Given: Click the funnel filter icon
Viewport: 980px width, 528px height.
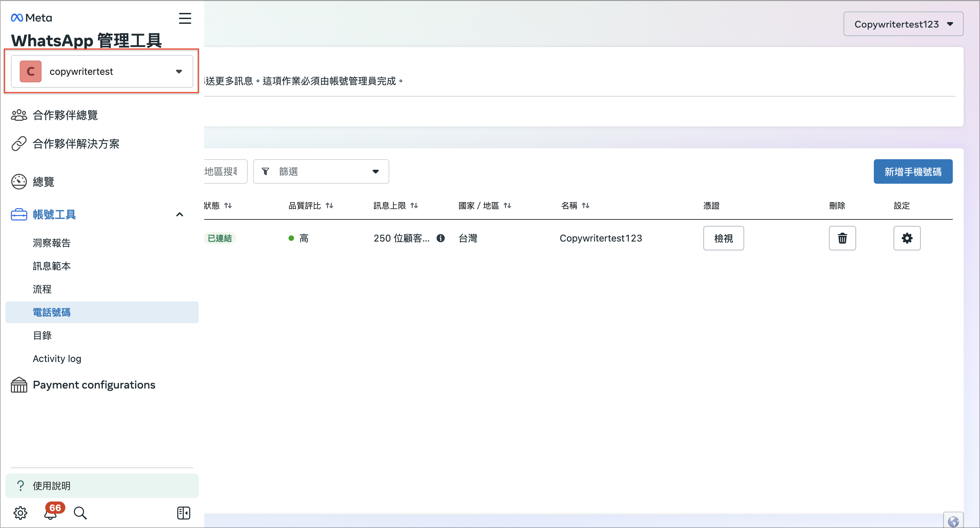Looking at the screenshot, I should click(x=265, y=171).
